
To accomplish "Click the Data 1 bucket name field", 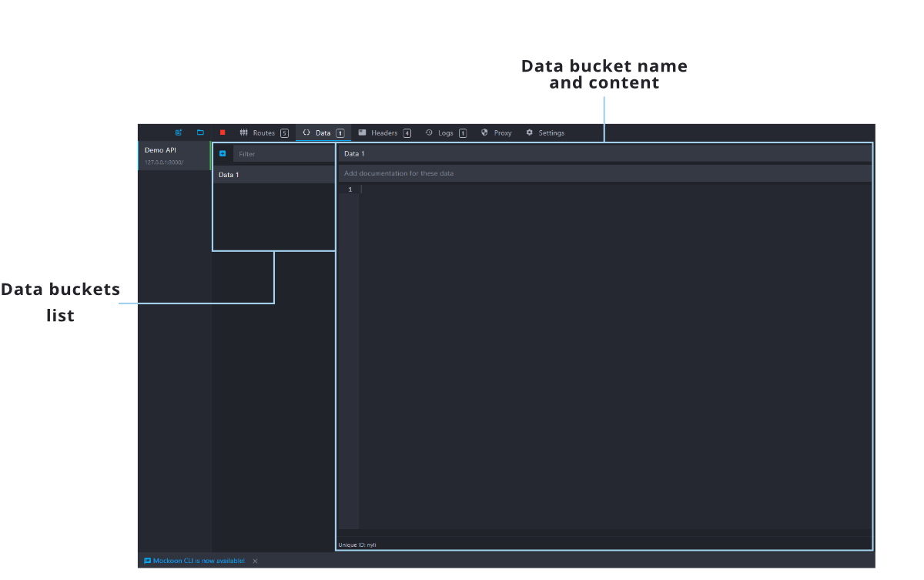I will tap(604, 154).
